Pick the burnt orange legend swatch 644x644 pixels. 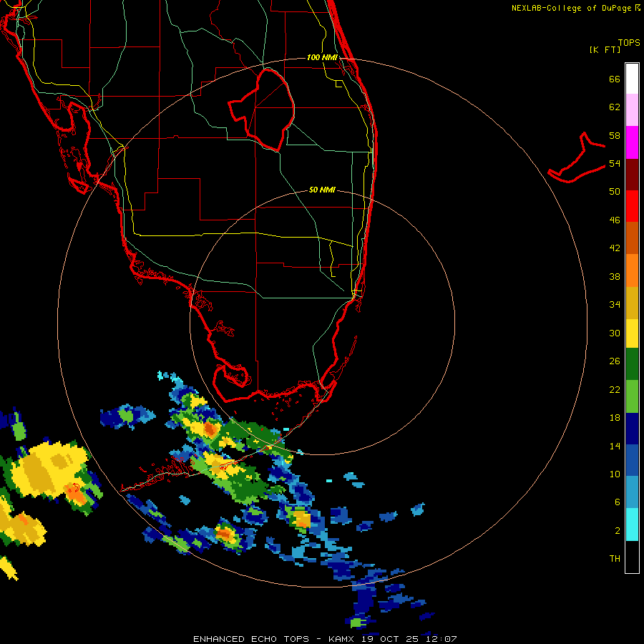pyautogui.click(x=632, y=238)
